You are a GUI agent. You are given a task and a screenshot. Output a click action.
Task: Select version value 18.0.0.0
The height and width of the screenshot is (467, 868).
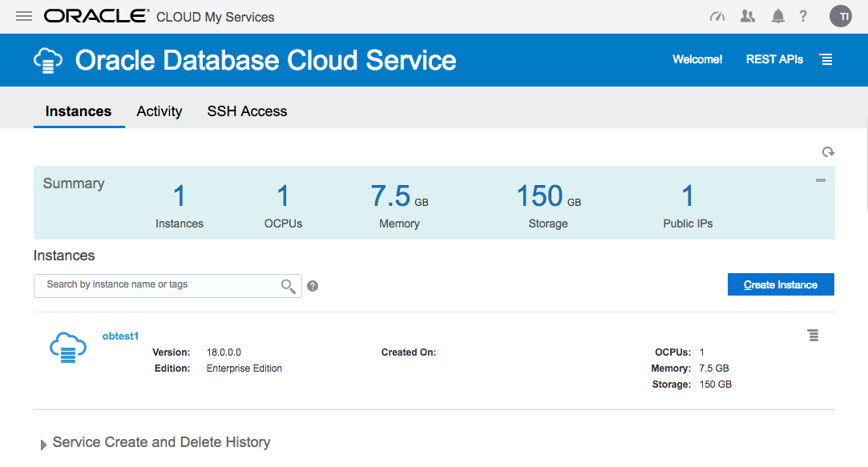[x=224, y=352]
